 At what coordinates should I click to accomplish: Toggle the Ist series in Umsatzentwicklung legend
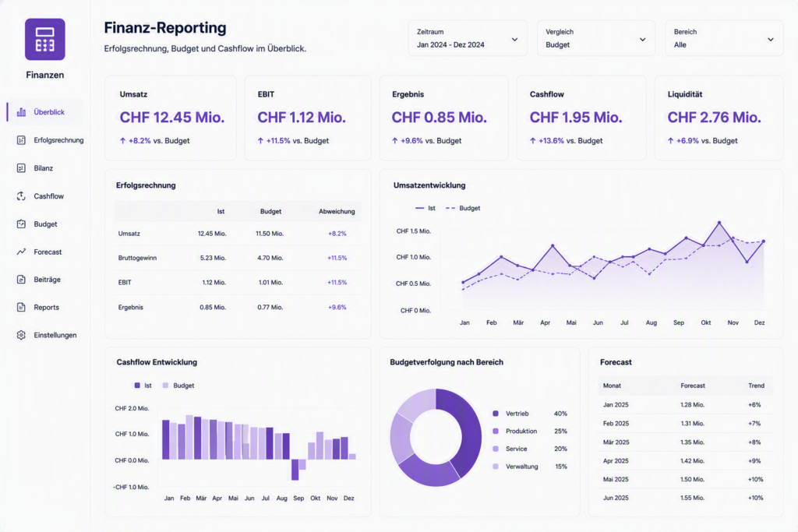pyautogui.click(x=425, y=208)
